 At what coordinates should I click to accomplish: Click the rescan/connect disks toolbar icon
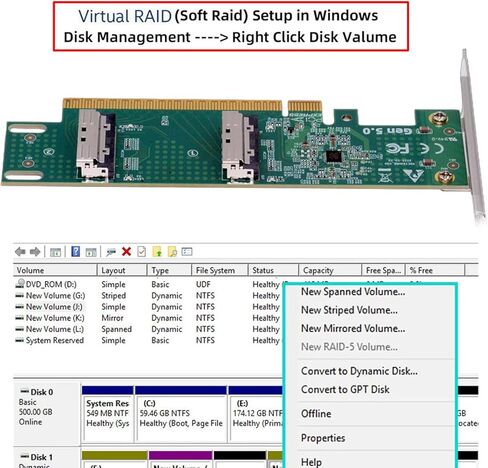click(111, 252)
